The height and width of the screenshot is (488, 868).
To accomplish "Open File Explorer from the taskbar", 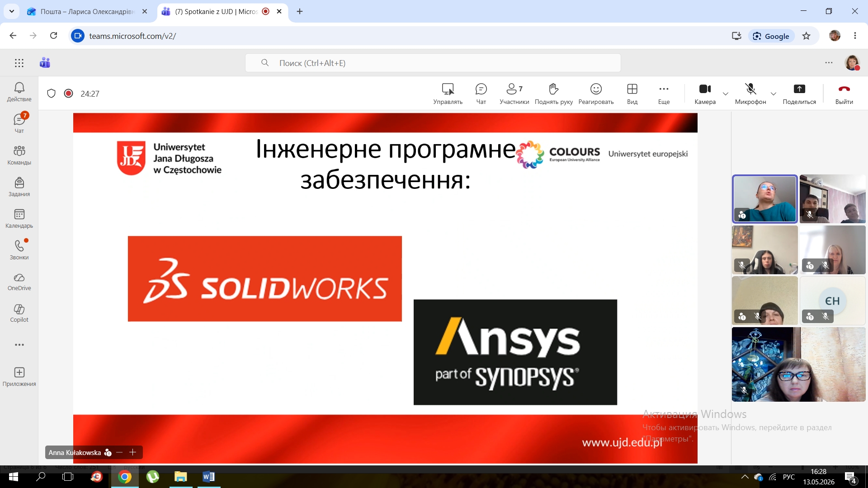I will (181, 477).
